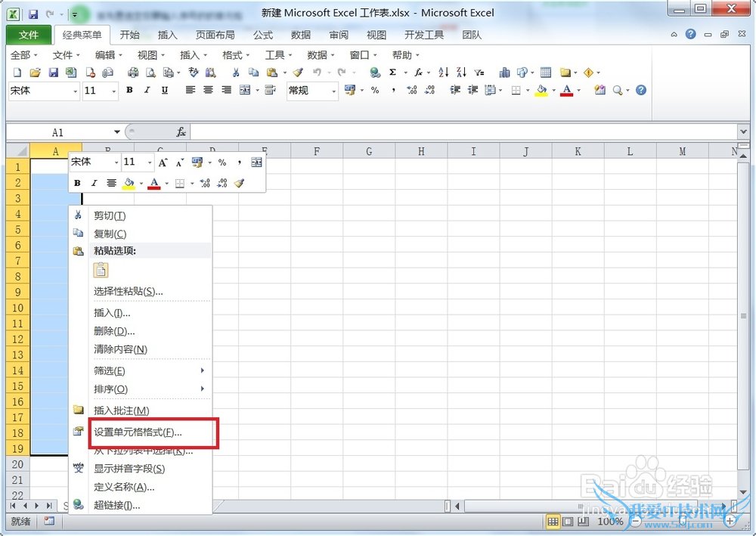Click the percent style icon in toolbar
The height and width of the screenshot is (536, 756).
(375, 90)
